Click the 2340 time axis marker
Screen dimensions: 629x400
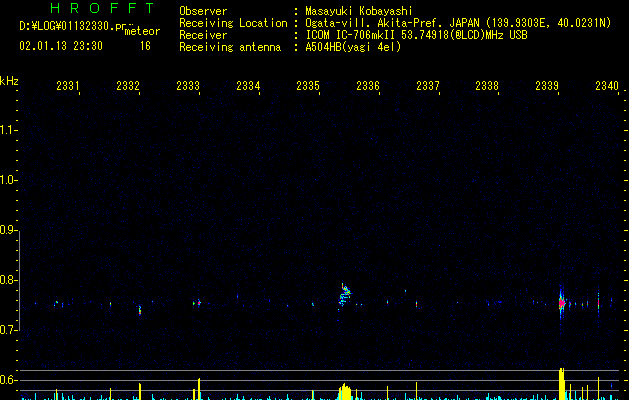click(x=607, y=85)
